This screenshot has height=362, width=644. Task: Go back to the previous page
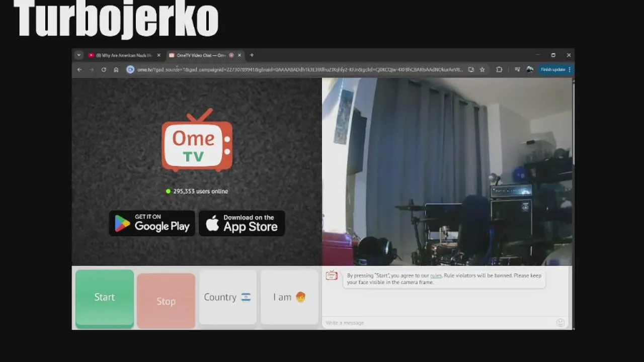[79, 69]
